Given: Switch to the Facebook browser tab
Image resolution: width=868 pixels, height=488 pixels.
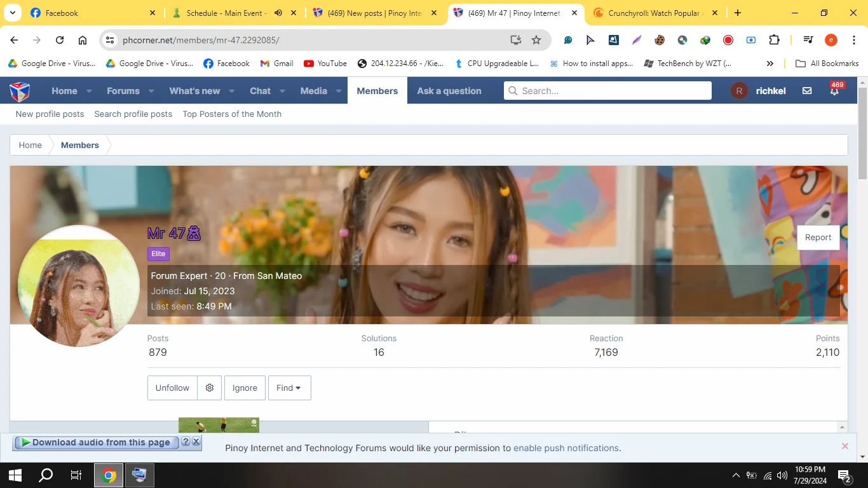Looking at the screenshot, I should point(92,13).
